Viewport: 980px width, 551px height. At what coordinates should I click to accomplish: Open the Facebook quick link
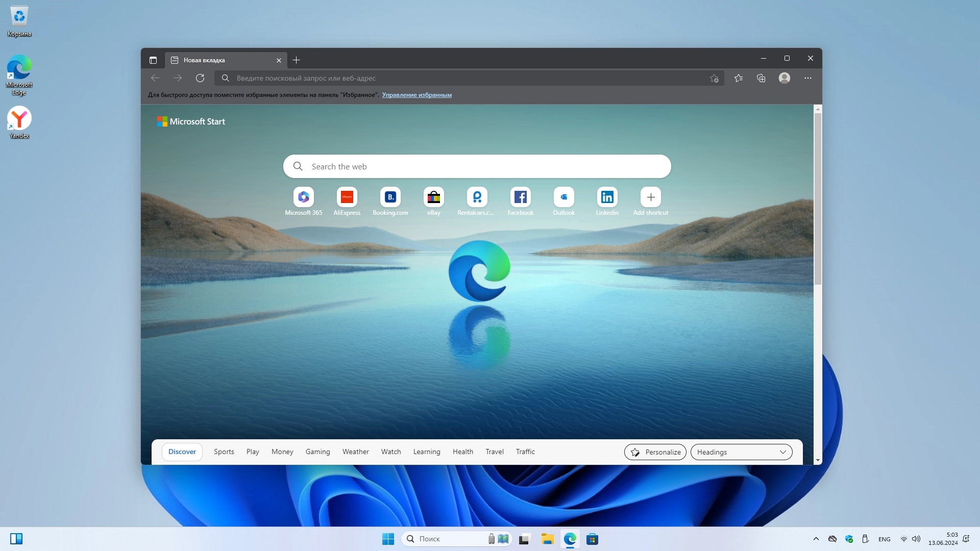(x=520, y=197)
